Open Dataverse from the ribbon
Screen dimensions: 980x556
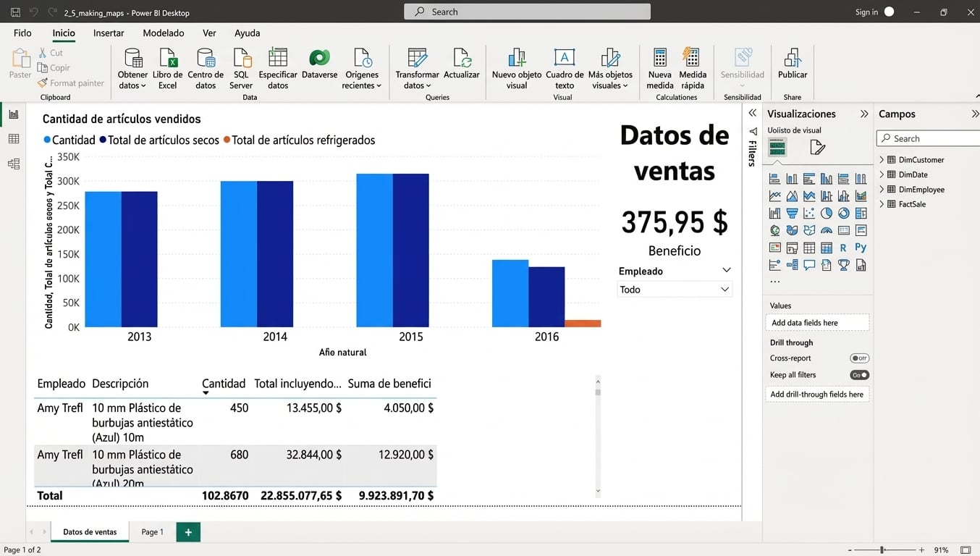click(x=319, y=65)
